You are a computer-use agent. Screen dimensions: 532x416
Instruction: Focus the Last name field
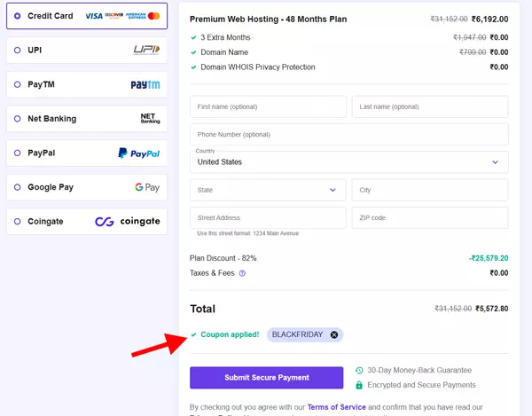point(430,106)
